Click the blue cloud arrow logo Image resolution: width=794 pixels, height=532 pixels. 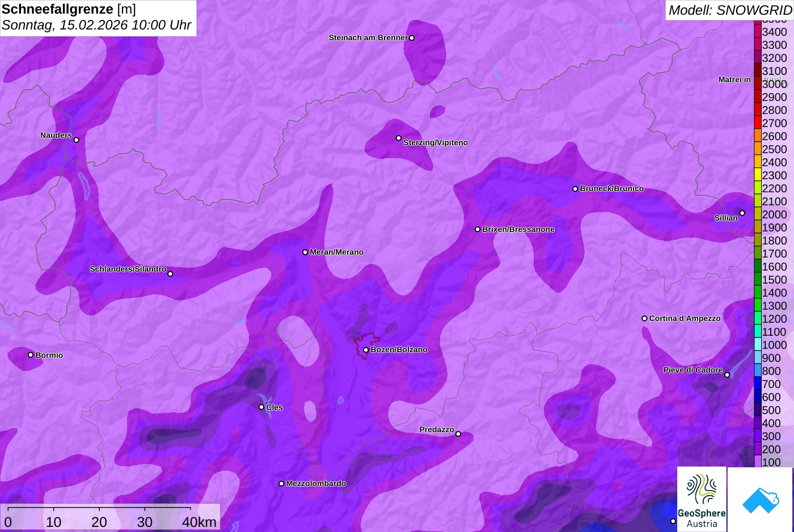[x=761, y=500]
